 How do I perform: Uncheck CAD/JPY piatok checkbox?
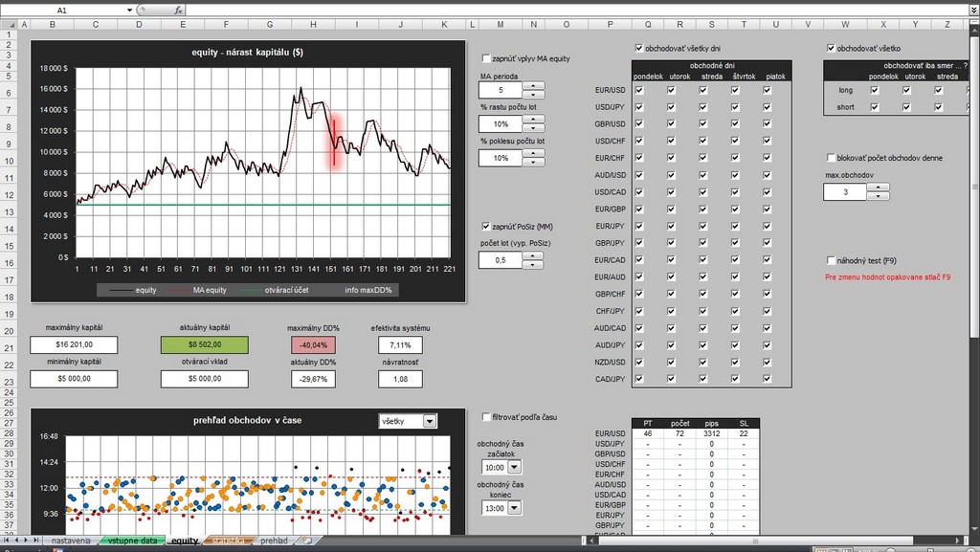tap(767, 379)
